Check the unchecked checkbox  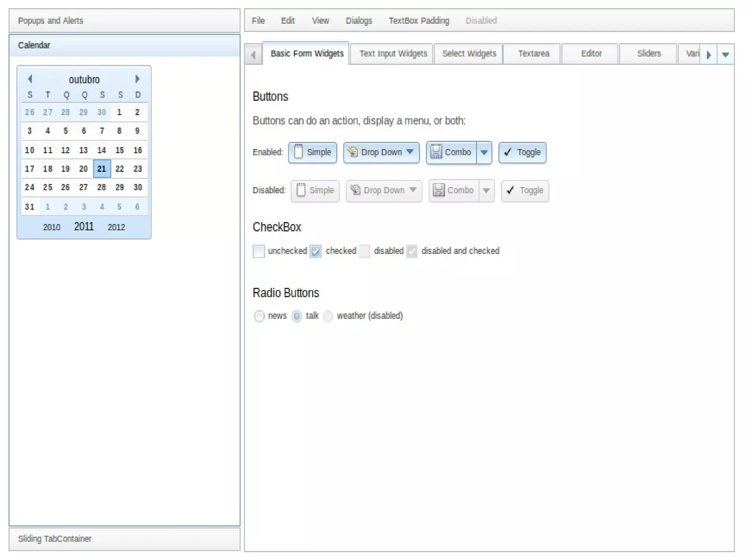(x=259, y=251)
